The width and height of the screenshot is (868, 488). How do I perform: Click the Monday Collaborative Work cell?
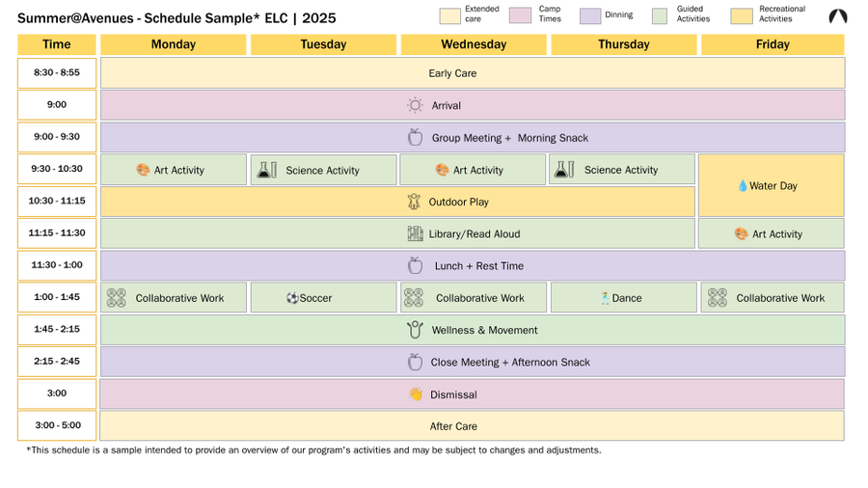(174, 298)
